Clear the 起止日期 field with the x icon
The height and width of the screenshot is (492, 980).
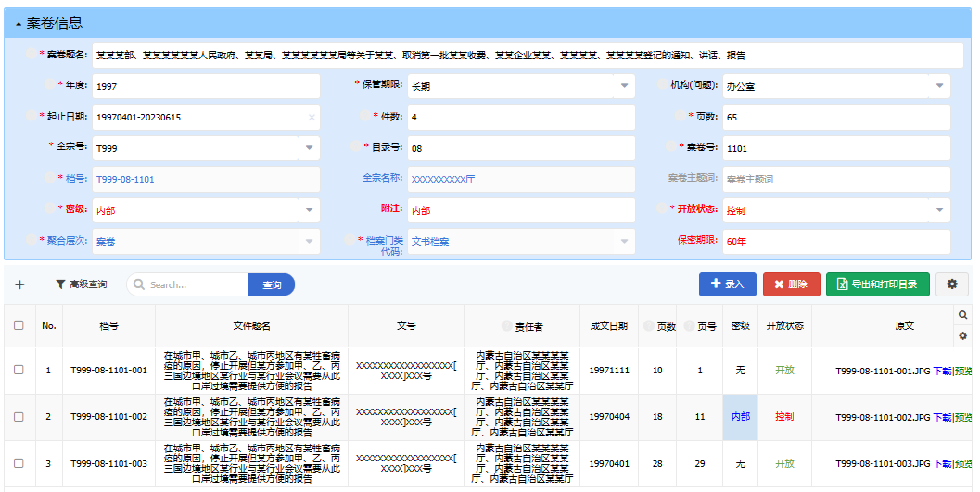click(x=312, y=118)
